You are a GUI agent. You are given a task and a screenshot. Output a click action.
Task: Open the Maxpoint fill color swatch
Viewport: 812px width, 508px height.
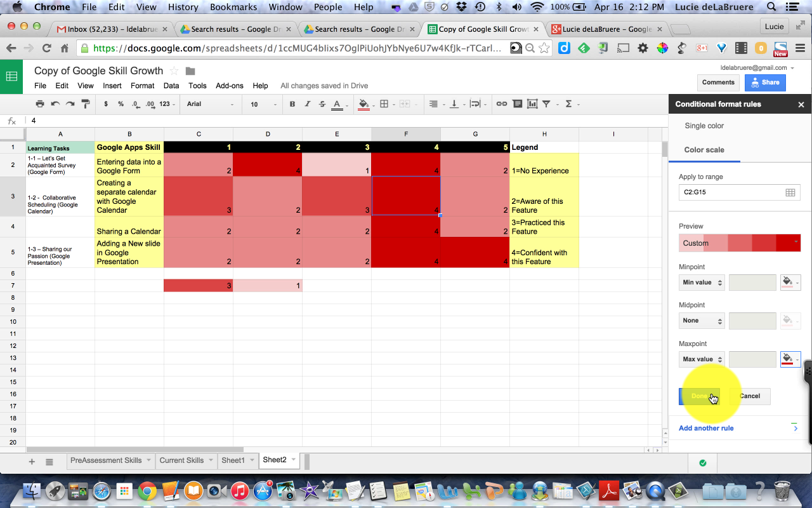coord(790,359)
